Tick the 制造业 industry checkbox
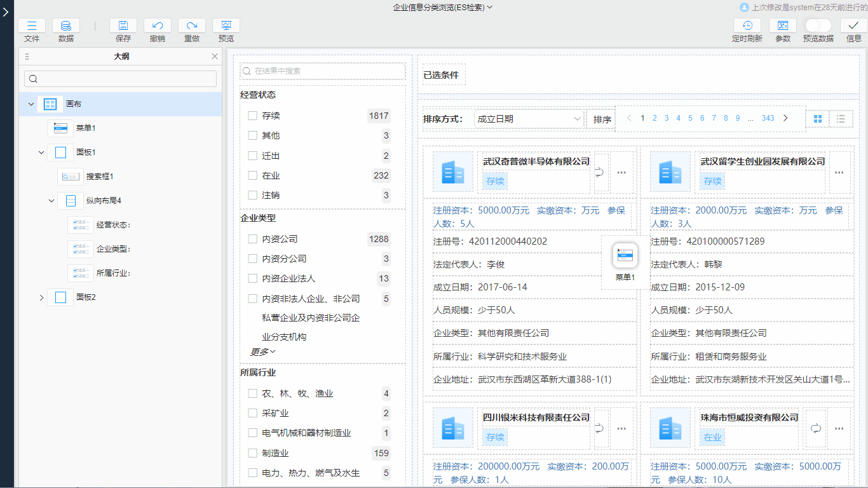The image size is (868, 488). click(253, 453)
